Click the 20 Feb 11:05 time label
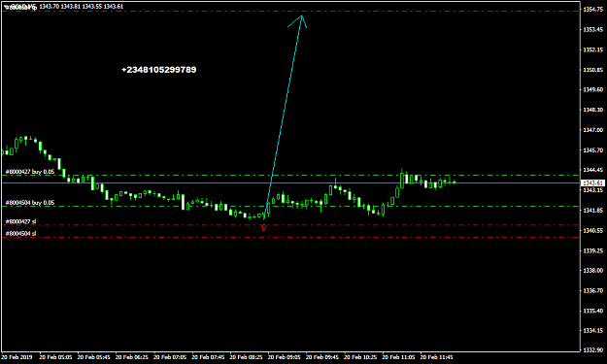607x364 pixels. point(399,357)
